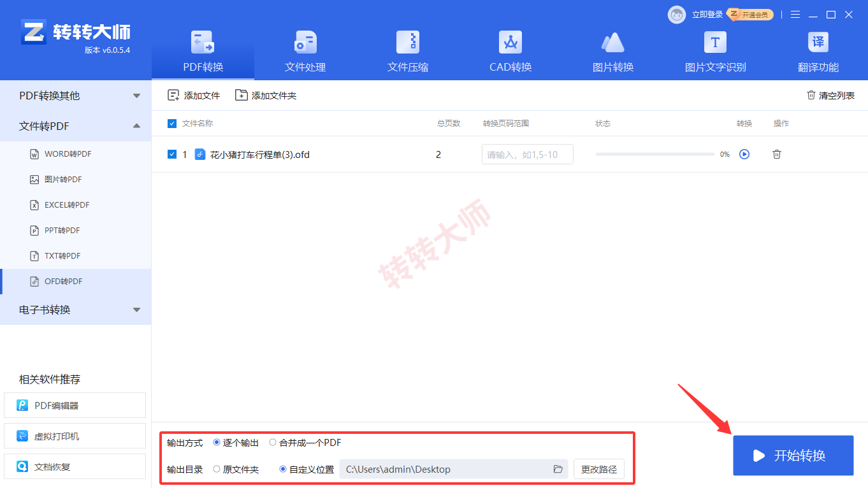Viewport: 868px width, 488px height.
Task: Click 添加文件夹 to add a folder
Action: [266, 96]
